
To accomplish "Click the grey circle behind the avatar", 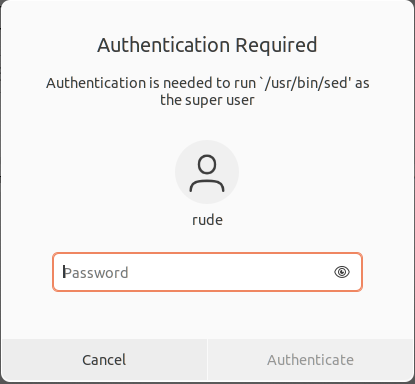I will 207,172.
